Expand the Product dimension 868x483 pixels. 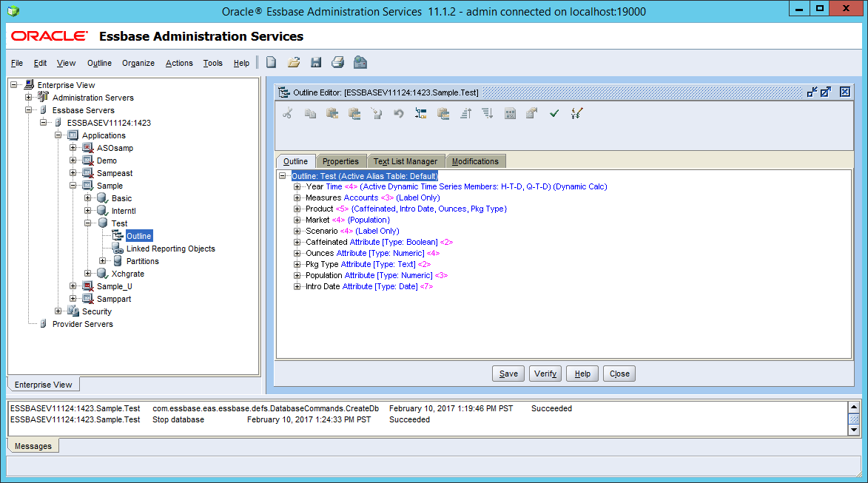point(297,209)
